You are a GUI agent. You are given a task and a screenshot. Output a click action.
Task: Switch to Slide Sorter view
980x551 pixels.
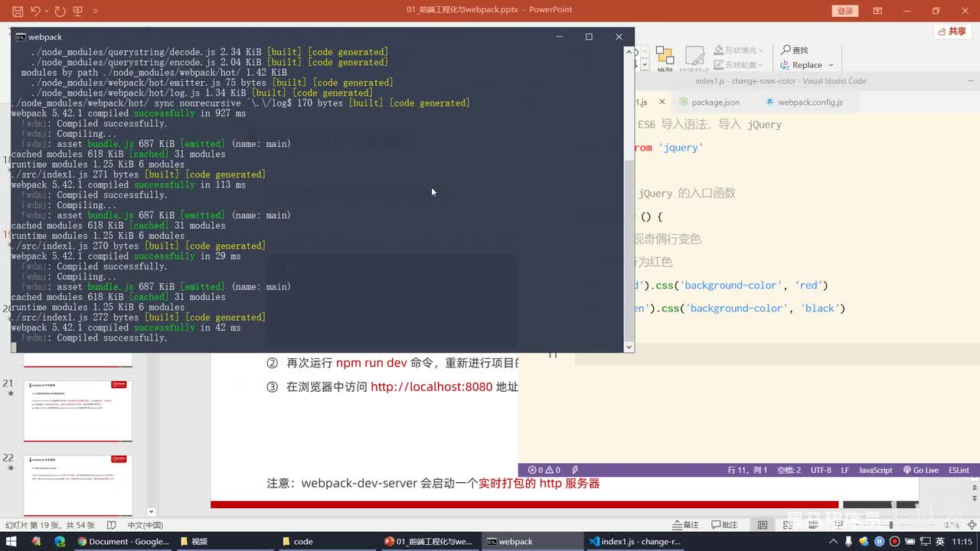coord(789,525)
